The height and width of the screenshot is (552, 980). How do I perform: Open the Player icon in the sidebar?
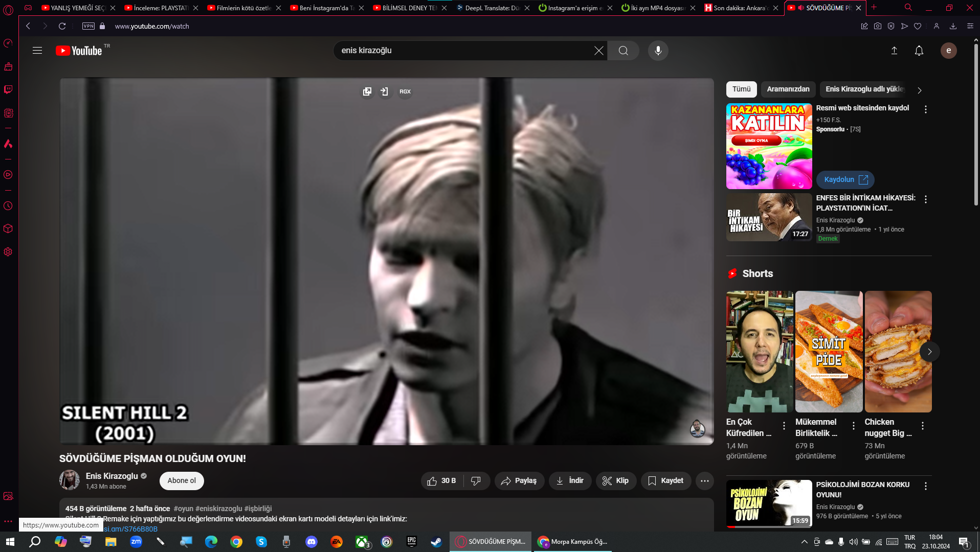8,175
